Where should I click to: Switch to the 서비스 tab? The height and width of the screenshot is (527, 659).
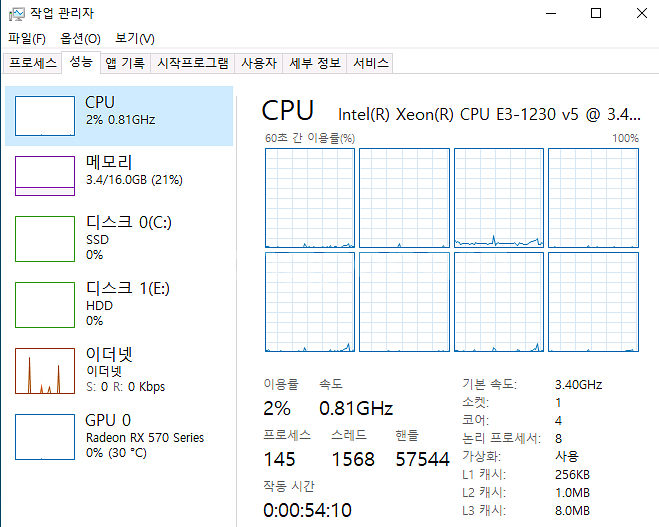pos(371,64)
